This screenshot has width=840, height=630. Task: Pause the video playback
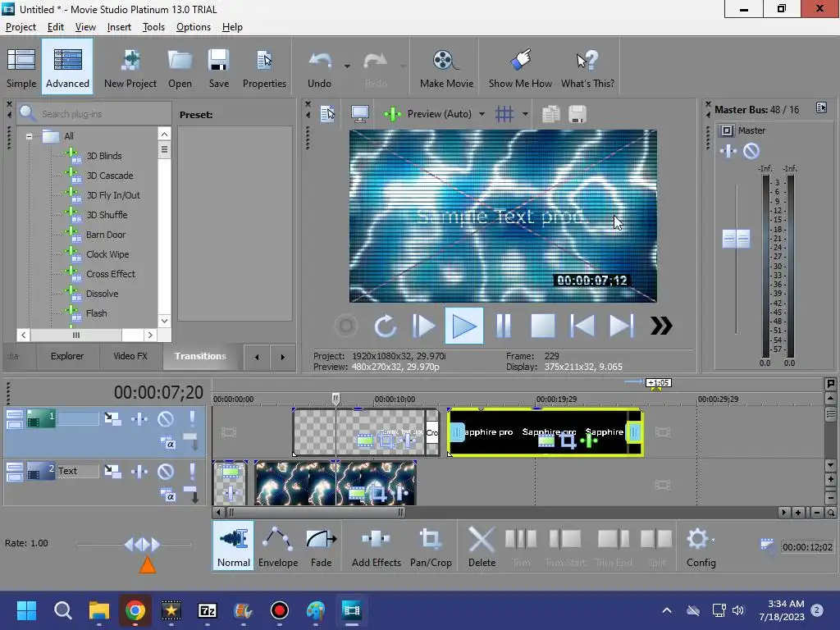click(503, 326)
